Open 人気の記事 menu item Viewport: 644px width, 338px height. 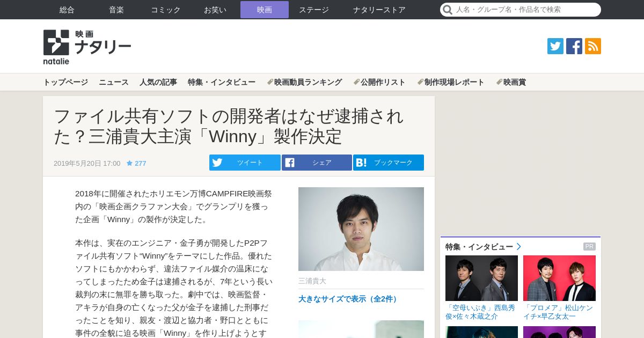[158, 82]
